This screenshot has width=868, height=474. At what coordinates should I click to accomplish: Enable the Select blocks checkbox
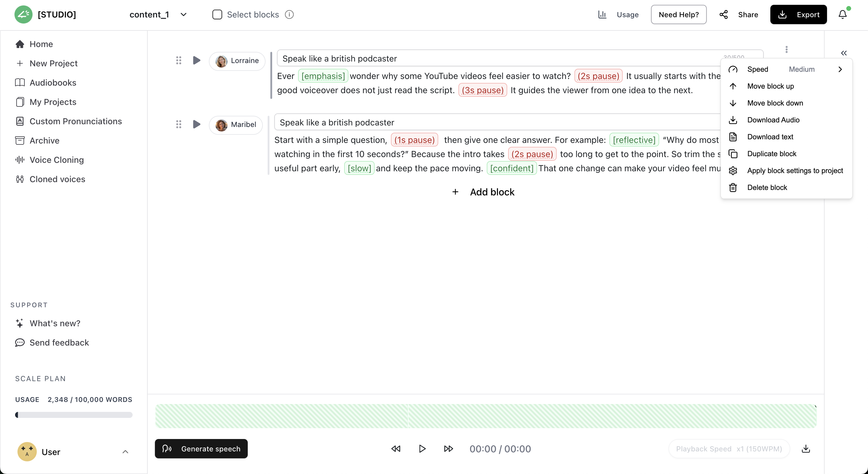(217, 14)
